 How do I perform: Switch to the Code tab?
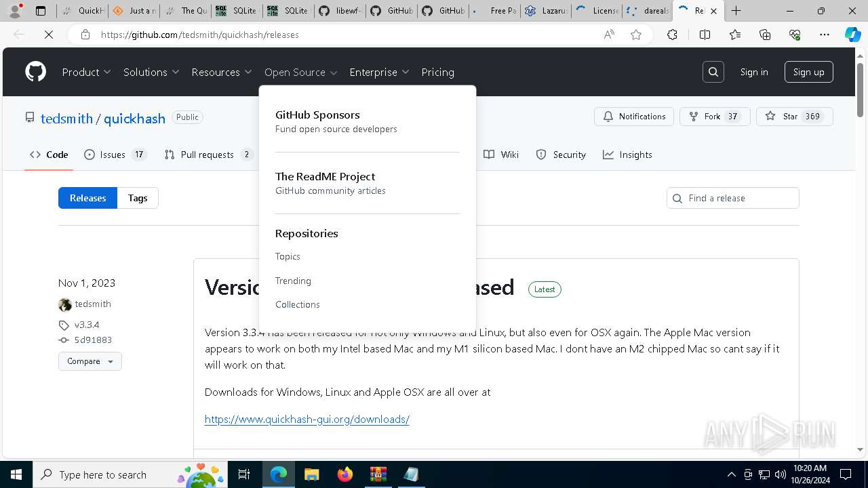click(x=49, y=155)
